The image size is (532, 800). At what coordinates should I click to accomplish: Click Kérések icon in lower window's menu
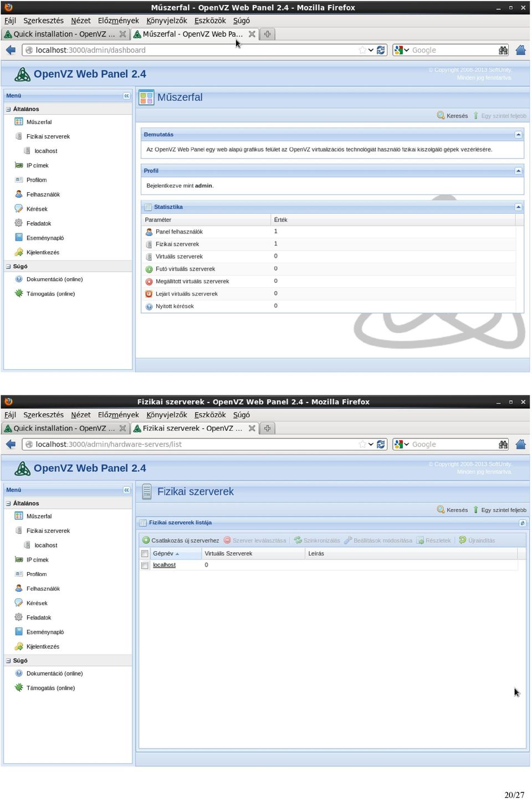point(19,603)
